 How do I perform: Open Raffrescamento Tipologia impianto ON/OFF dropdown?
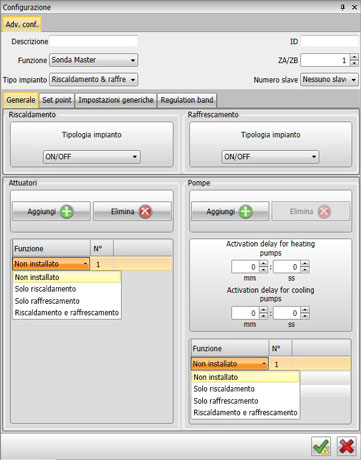[270, 157]
